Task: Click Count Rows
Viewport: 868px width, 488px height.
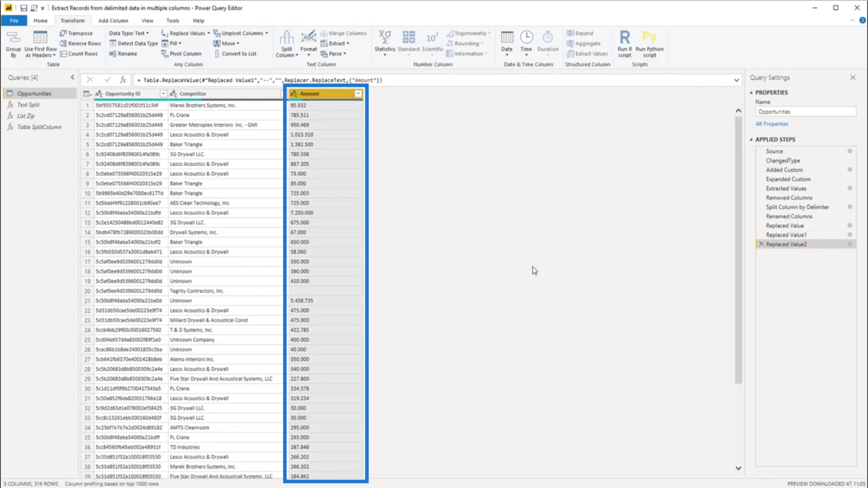Action: 79,54
